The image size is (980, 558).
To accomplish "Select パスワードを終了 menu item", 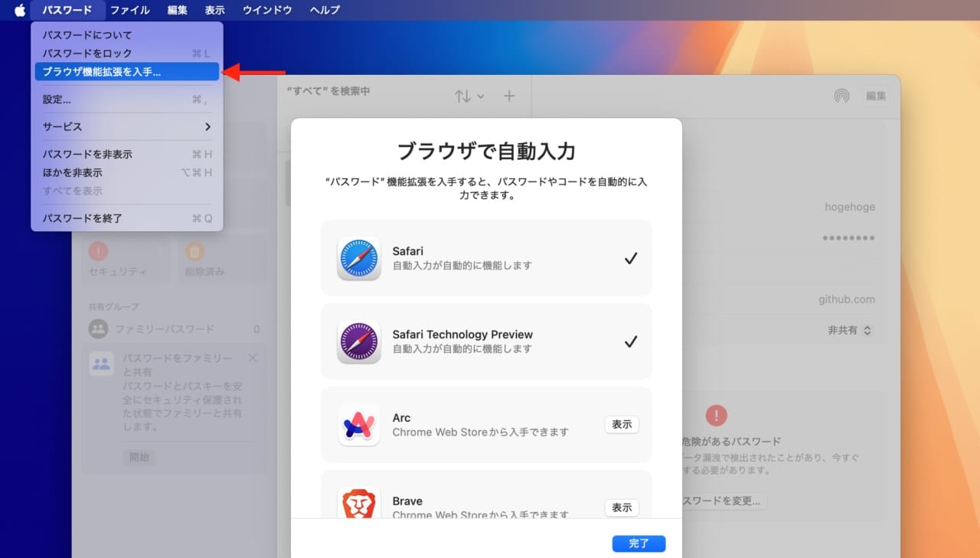I will point(127,219).
